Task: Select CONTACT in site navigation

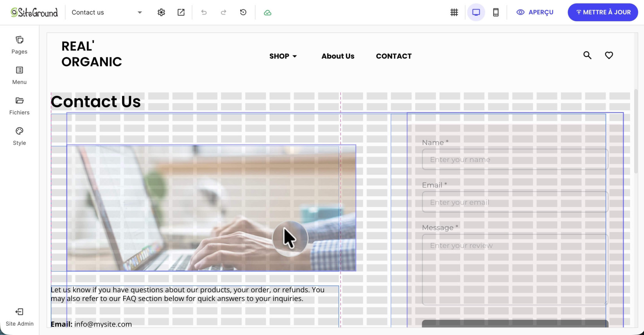Action: 394,56
